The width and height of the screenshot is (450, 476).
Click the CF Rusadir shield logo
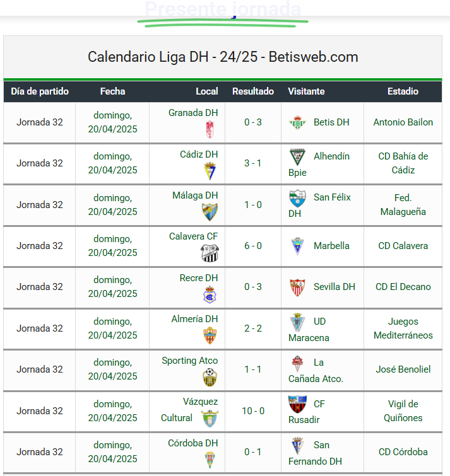point(297,404)
